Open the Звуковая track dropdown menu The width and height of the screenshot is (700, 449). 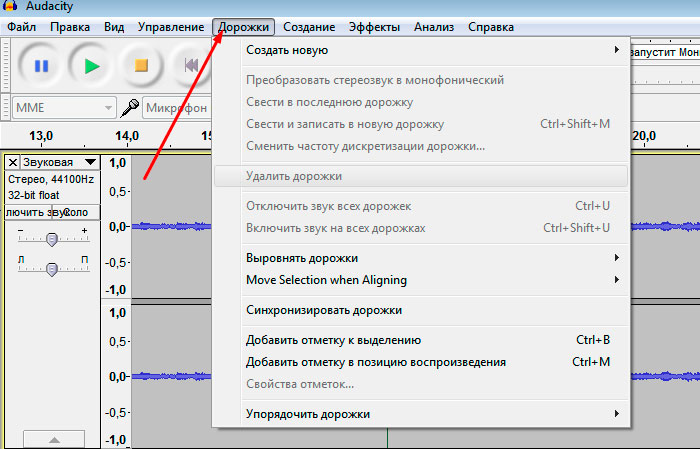[60, 162]
